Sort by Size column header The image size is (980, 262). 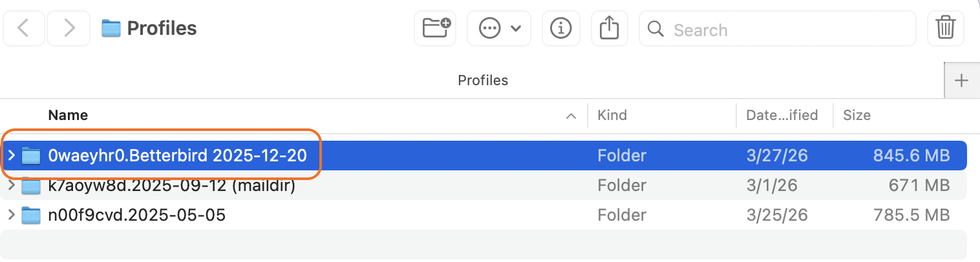(x=857, y=116)
